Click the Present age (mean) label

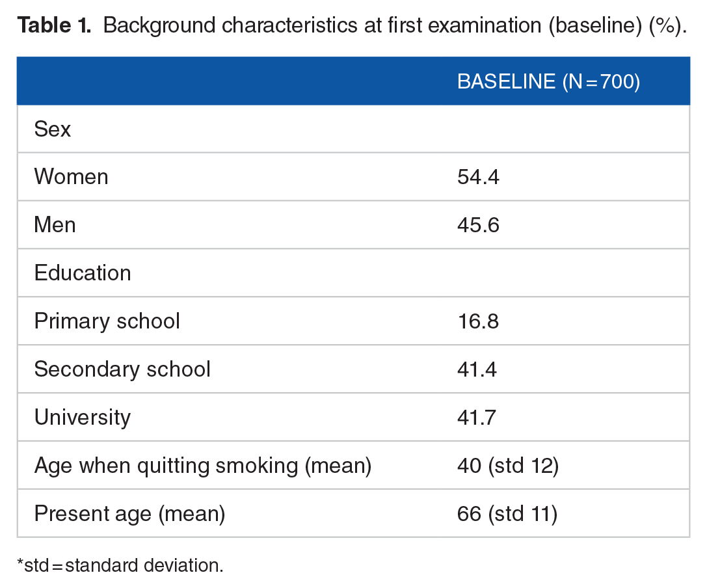coord(130,514)
